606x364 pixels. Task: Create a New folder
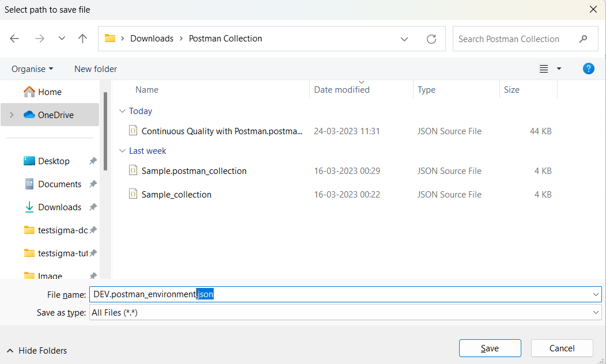(x=96, y=69)
